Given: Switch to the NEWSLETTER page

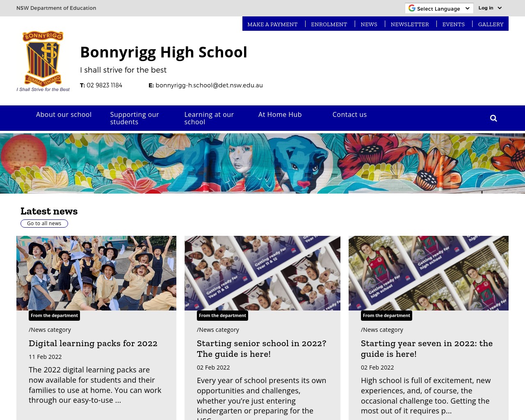Looking at the screenshot, I should [409, 24].
